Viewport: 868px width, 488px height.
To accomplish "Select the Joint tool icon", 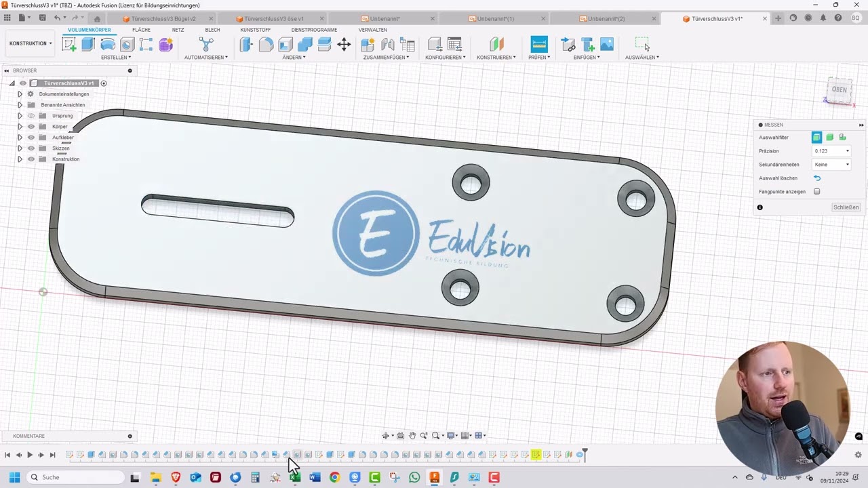I will (x=388, y=45).
